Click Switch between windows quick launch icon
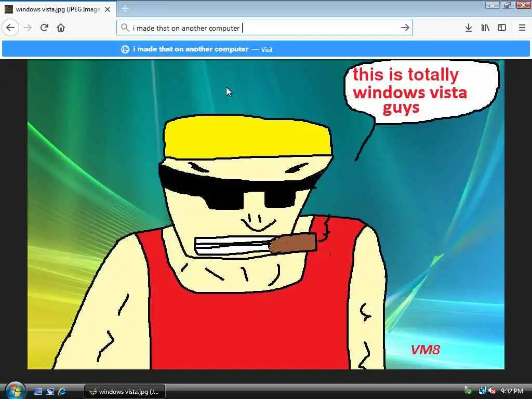This screenshot has width=532, height=399. point(50,392)
